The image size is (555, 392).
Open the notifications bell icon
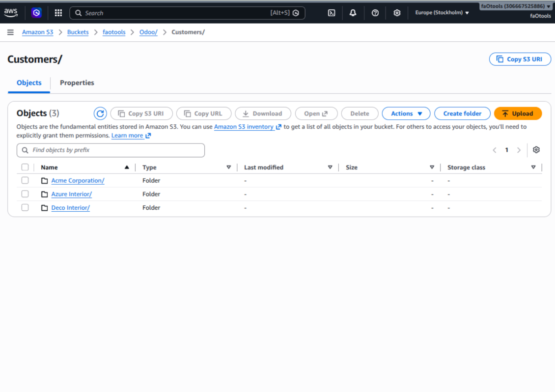coord(353,13)
